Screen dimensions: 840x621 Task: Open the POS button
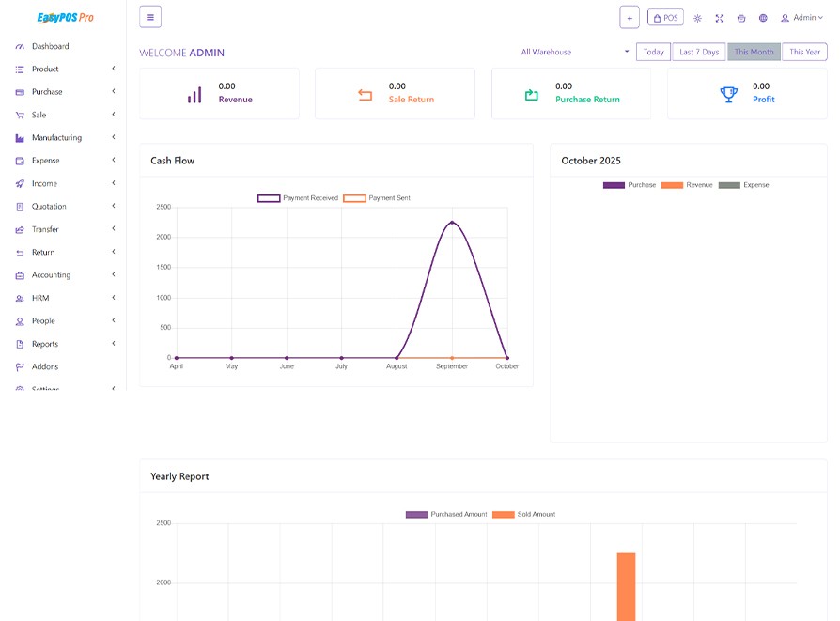click(665, 18)
